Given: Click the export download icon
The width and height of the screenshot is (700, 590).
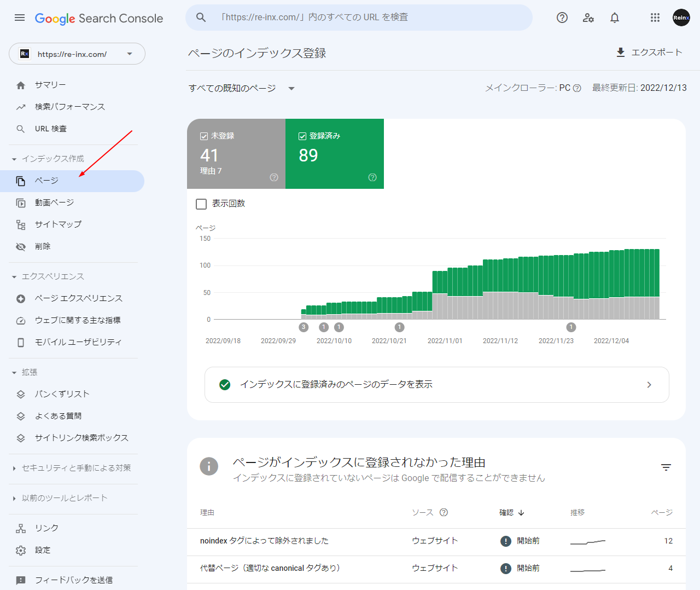Looking at the screenshot, I should pos(620,52).
